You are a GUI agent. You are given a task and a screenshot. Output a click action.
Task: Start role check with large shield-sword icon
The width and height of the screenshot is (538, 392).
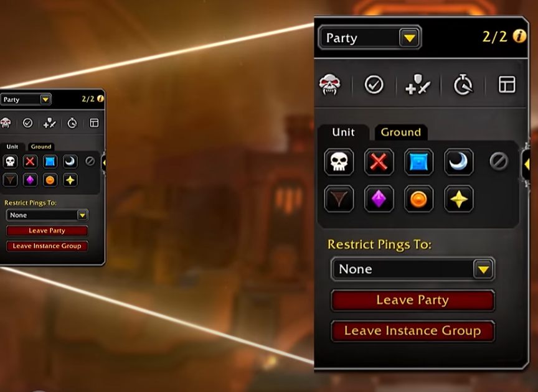(x=418, y=85)
